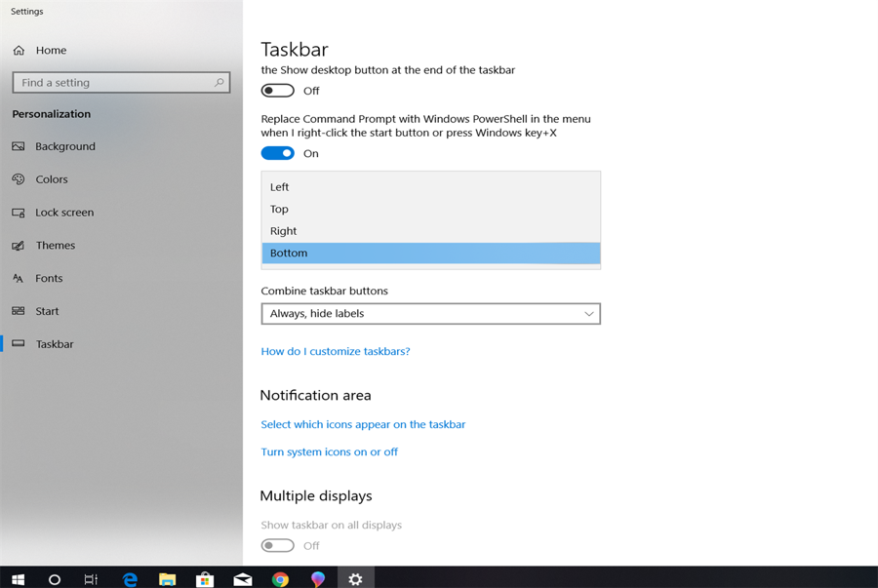Click the Find a setting search box
Image resolution: width=878 pixels, height=588 pixels.
(x=121, y=83)
